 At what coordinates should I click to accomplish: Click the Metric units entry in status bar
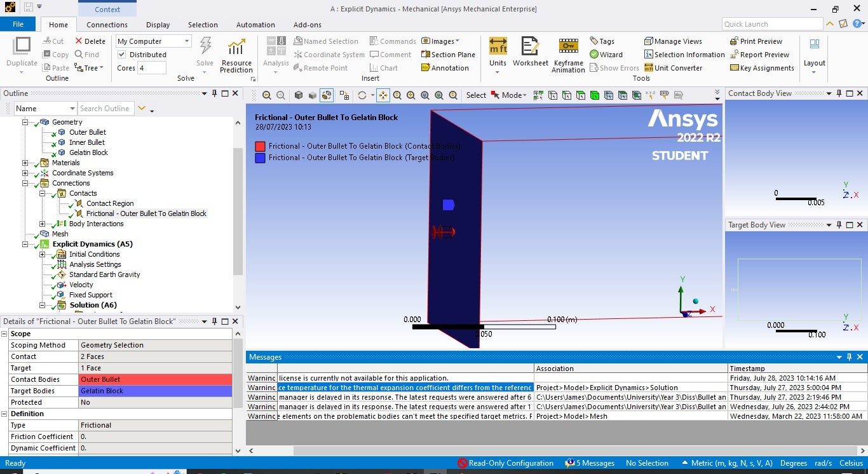(727, 463)
